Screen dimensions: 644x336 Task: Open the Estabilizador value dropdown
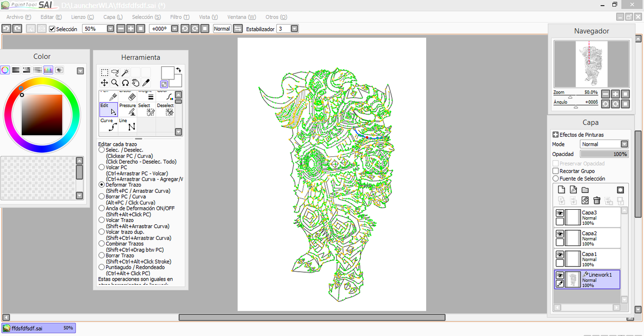(294, 29)
